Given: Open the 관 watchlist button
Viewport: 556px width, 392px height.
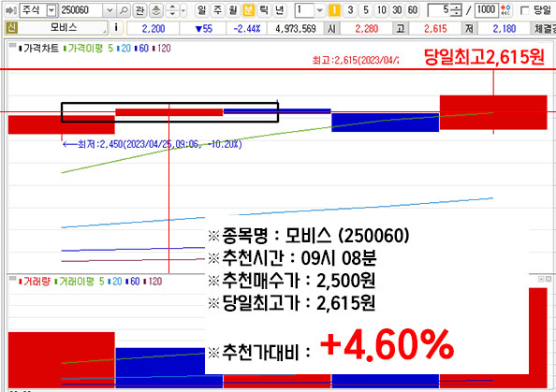Looking at the screenshot, I should tap(139, 10).
